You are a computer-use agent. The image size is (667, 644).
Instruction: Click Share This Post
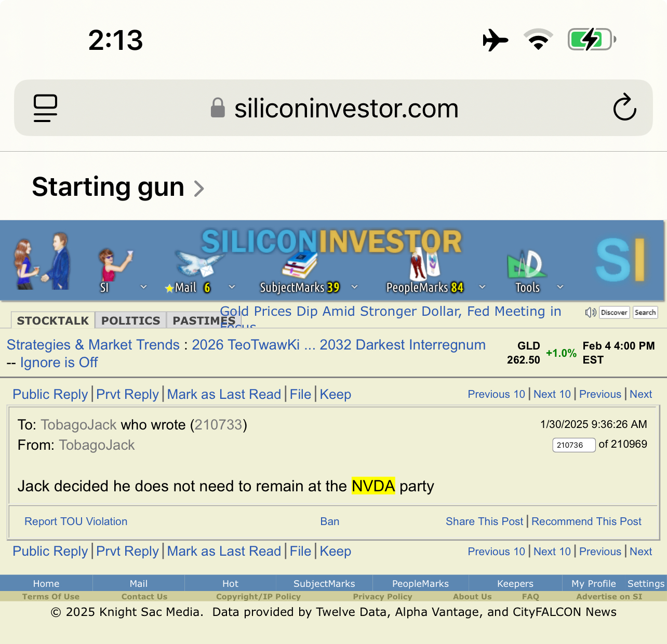tap(485, 521)
